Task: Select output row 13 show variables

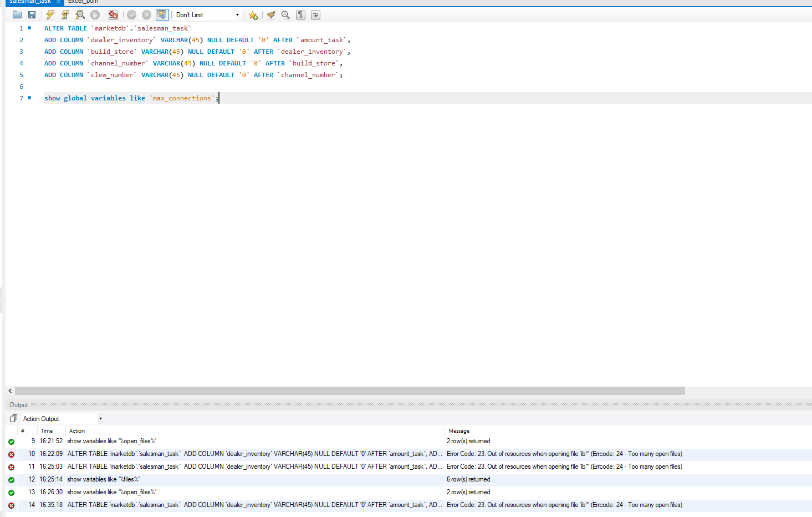Action: [409, 492]
